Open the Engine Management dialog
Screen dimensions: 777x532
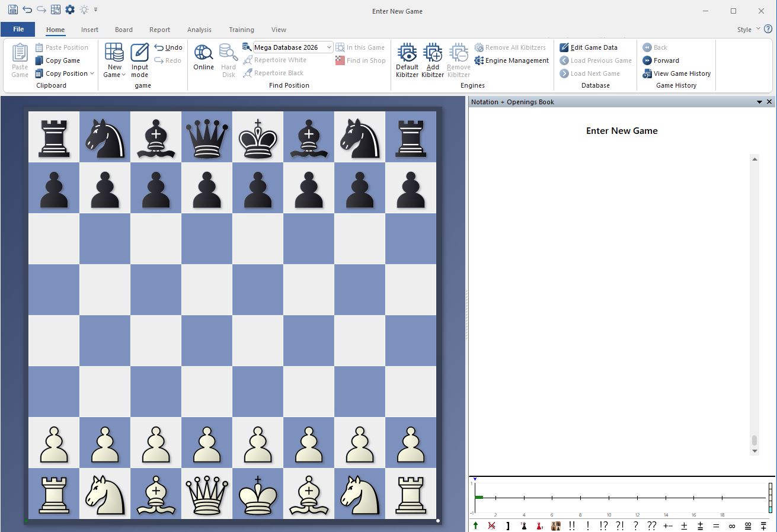pos(511,60)
